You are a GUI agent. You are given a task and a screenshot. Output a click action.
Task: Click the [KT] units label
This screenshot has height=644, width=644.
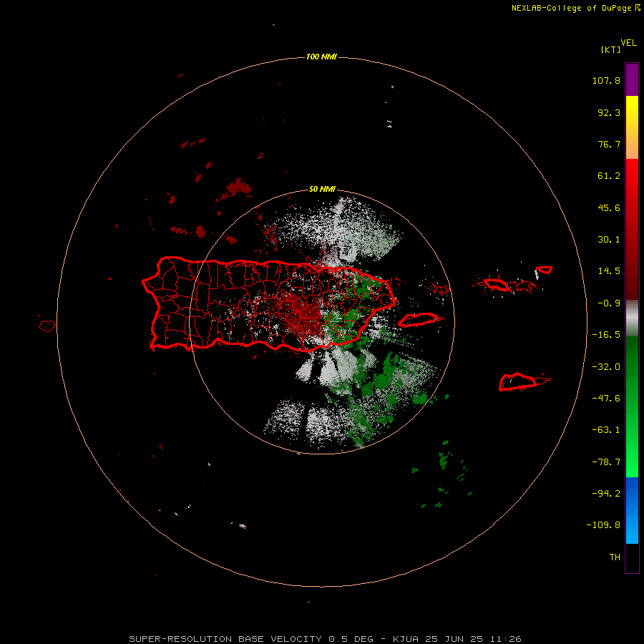click(611, 49)
